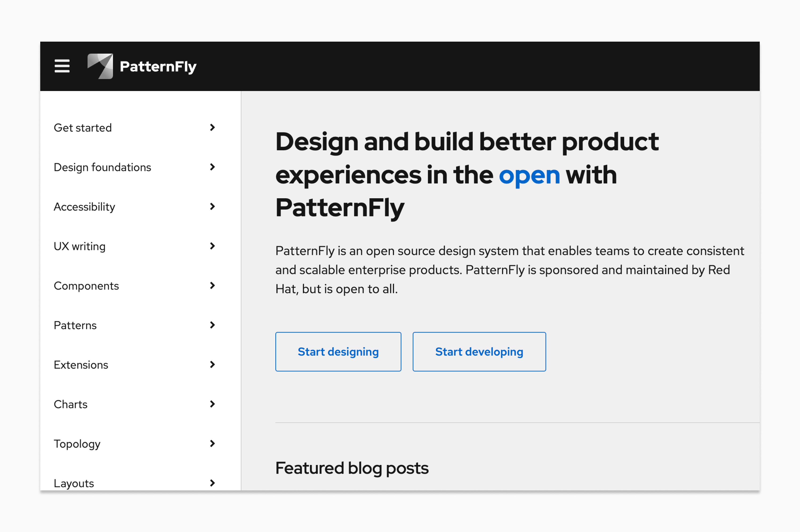Click the Featured blog posts heading

(x=352, y=468)
